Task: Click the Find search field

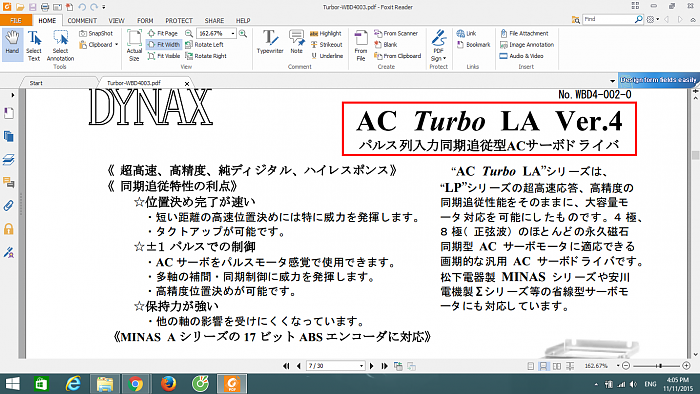Action: 608,20
